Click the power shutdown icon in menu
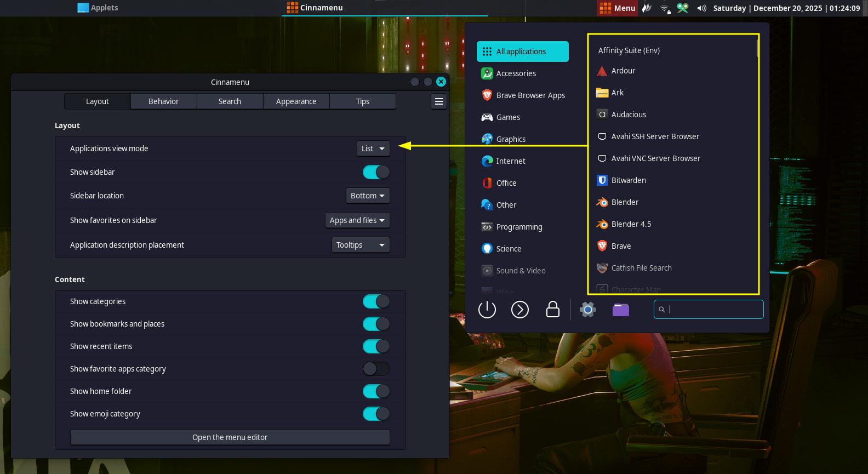The image size is (868, 474). [x=487, y=310]
